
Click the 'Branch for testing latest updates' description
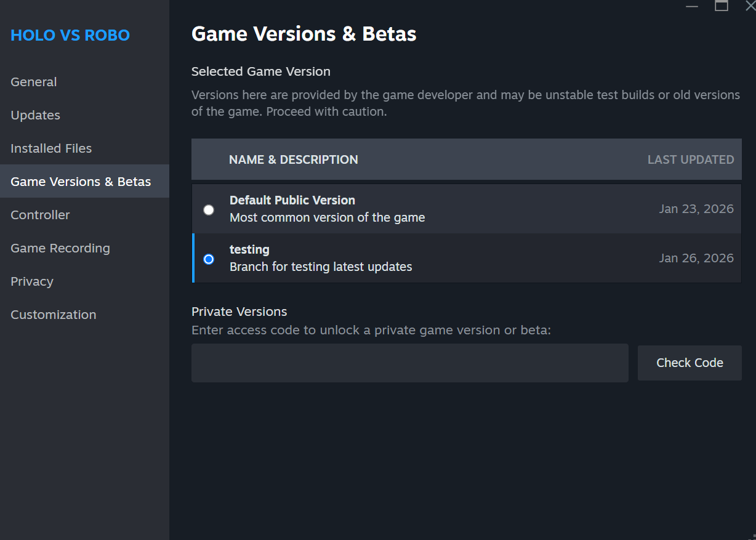(x=321, y=267)
